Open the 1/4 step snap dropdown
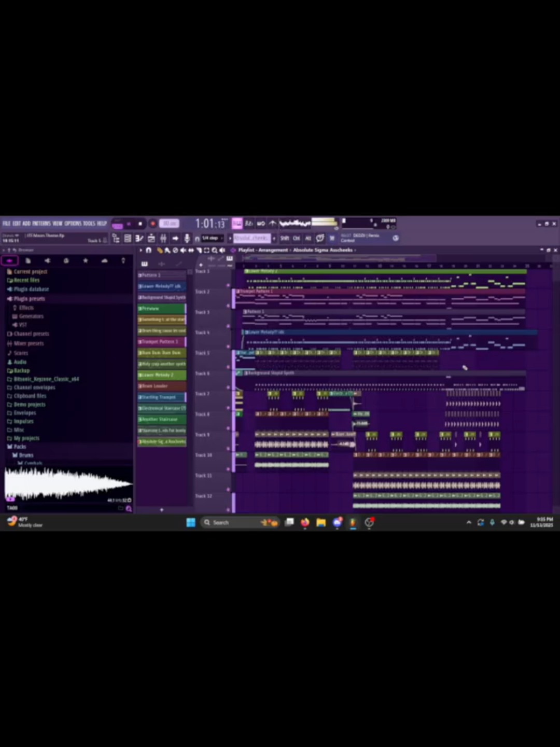The image size is (560, 747). tap(212, 238)
